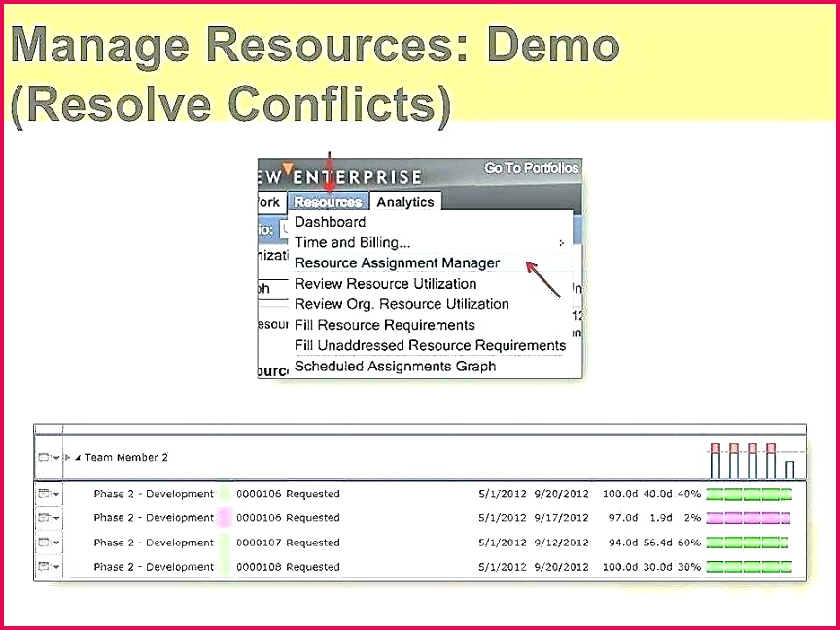
Task: Open dropdown arrow beside Team Member 2 icon
Action: [x=56, y=458]
